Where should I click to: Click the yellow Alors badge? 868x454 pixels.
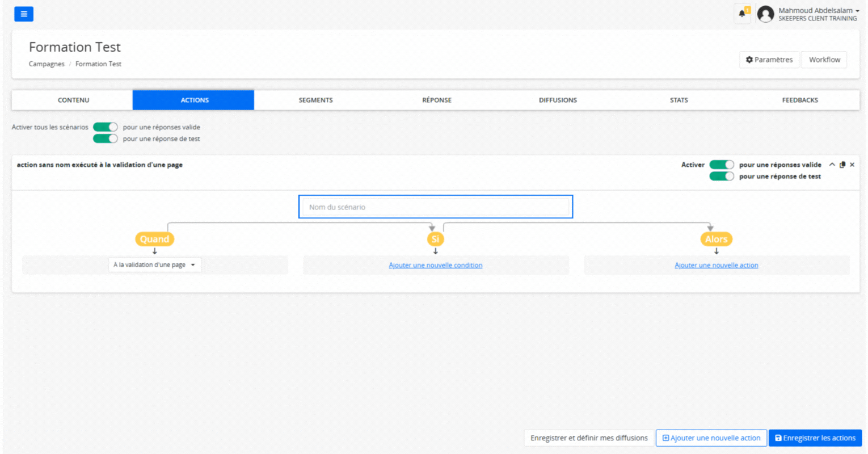716,239
